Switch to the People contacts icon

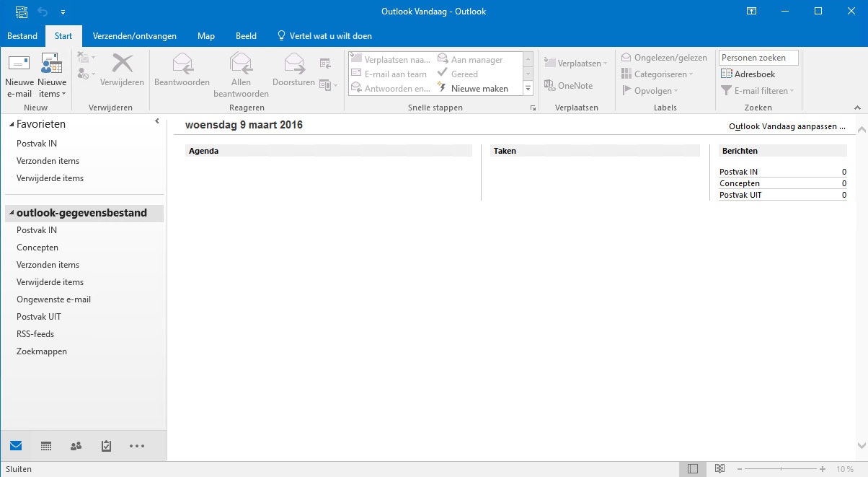(76, 446)
